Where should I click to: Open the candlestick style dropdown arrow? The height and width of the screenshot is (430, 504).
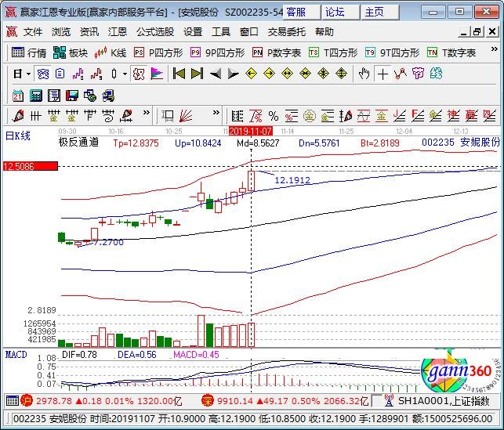(x=125, y=74)
